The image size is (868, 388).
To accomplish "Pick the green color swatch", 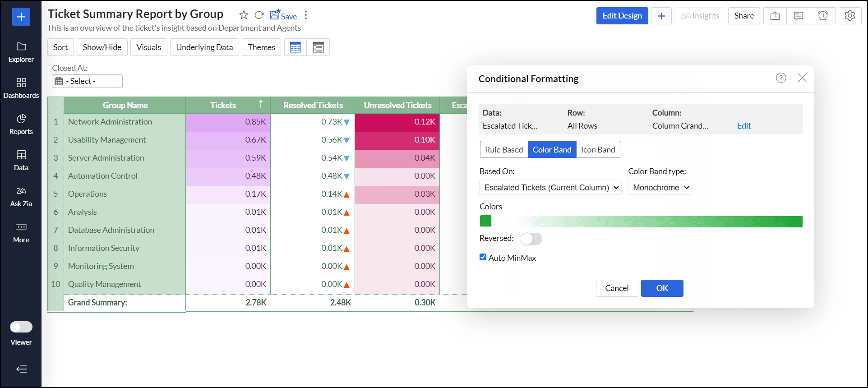I will click(485, 221).
